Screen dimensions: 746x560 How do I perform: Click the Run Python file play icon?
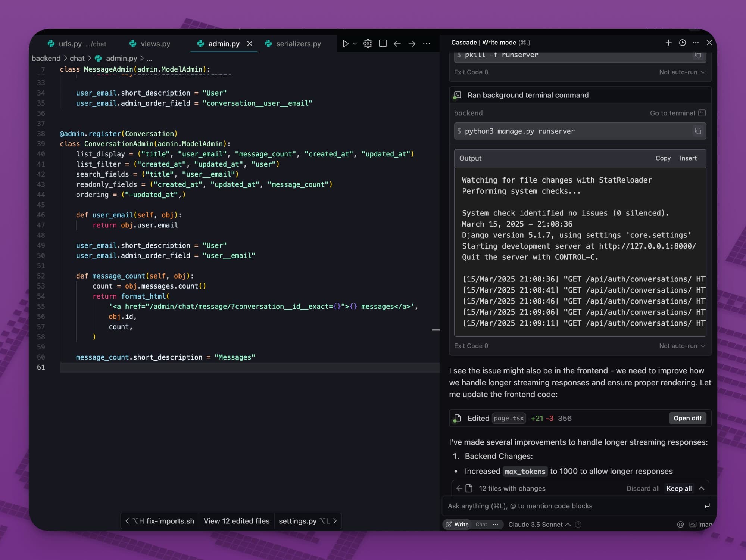click(x=345, y=44)
